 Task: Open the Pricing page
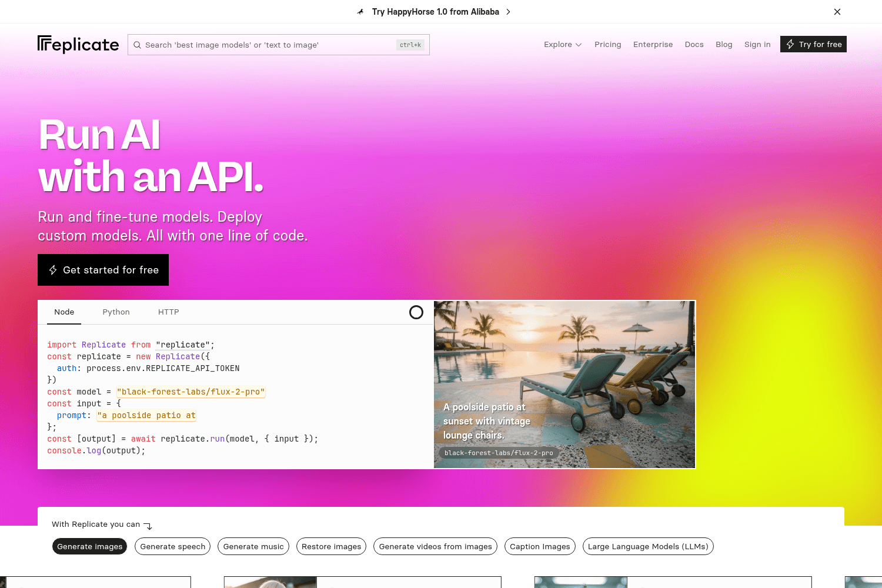608,45
